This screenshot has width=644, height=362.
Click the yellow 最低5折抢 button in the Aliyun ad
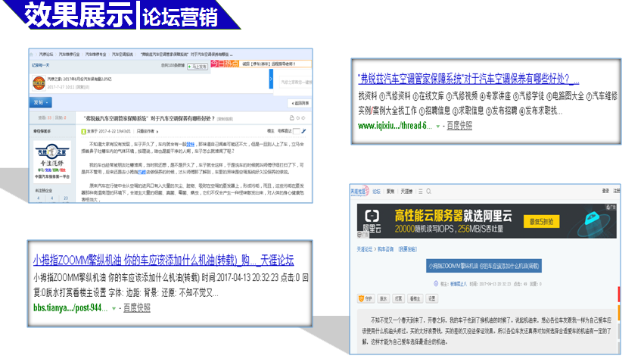click(x=541, y=222)
